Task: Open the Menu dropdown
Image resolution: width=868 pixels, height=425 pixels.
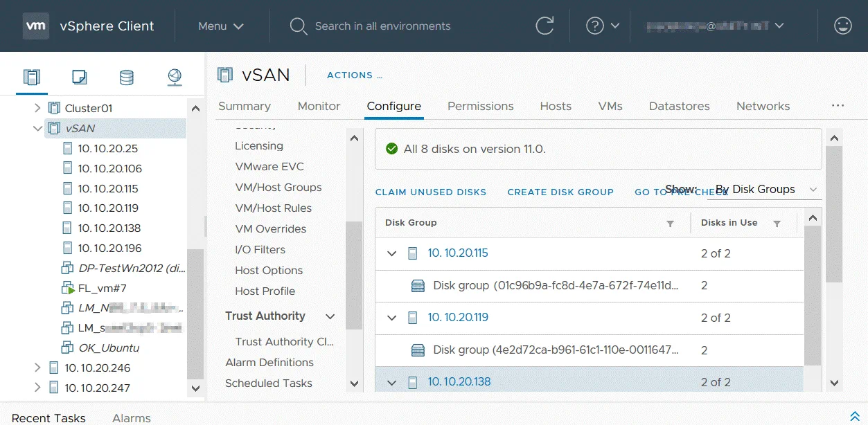Action: tap(220, 26)
